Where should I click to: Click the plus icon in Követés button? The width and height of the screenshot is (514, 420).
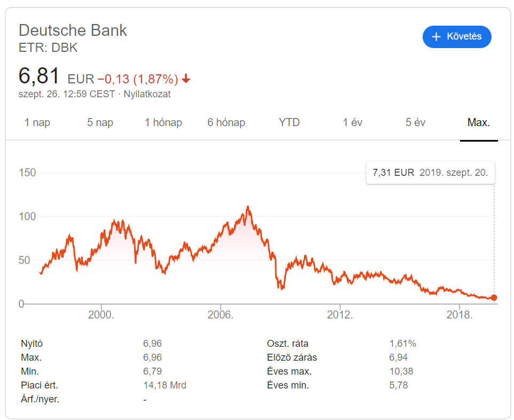436,37
